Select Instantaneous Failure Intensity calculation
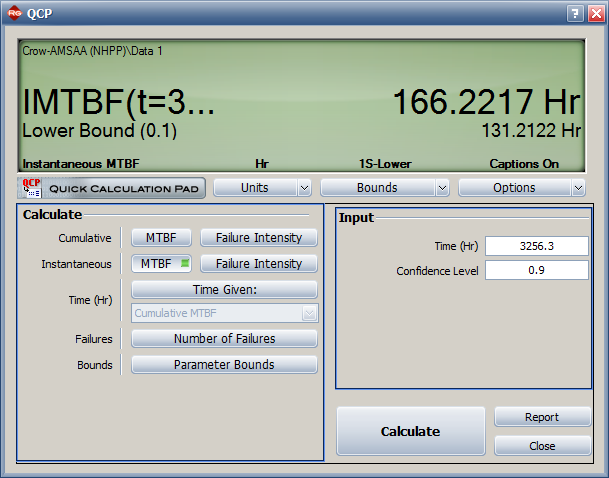Viewport: 609px width, 478px height. (259, 264)
